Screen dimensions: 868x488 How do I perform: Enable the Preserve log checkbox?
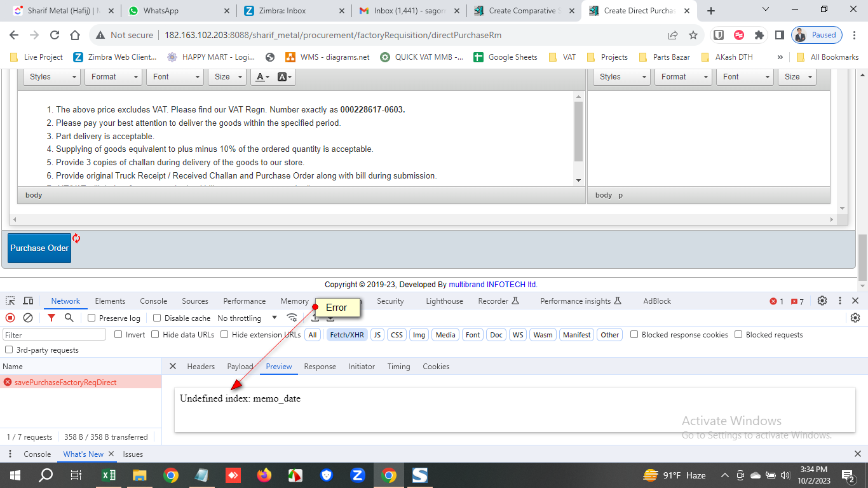coord(92,318)
